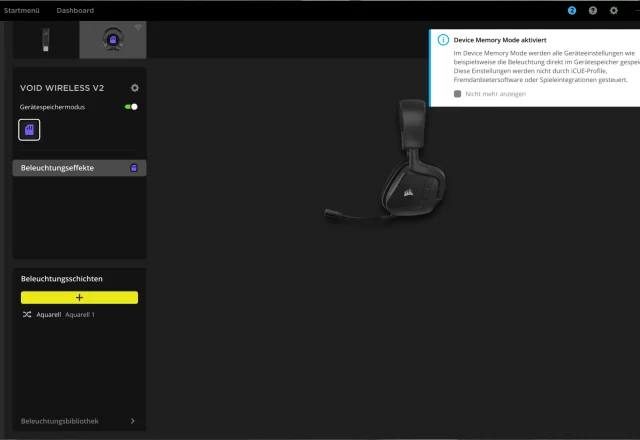Check the 'Nicht mehr anzeigen' checkbox
Screen dimensions: 640x440
click(457, 94)
